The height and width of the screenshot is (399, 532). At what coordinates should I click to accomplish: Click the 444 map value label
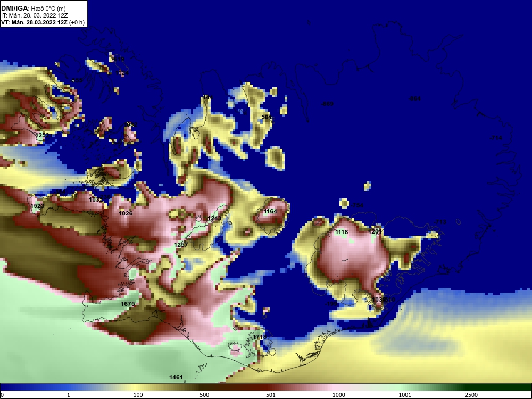(207, 98)
